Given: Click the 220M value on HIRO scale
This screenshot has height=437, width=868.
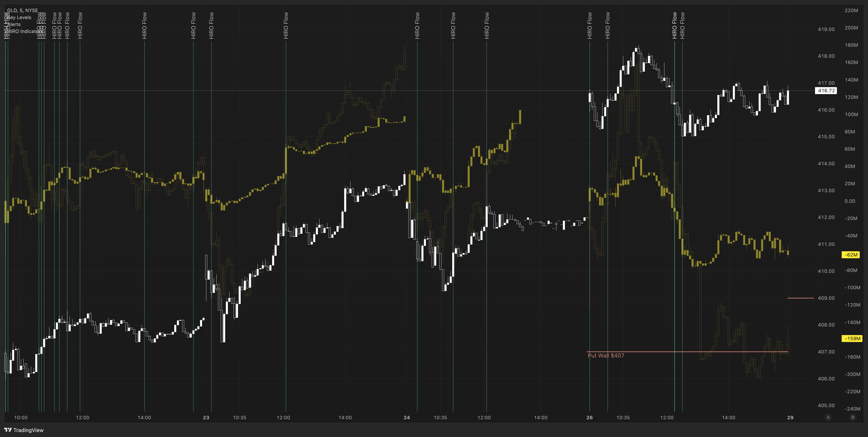Looking at the screenshot, I should (851, 11).
